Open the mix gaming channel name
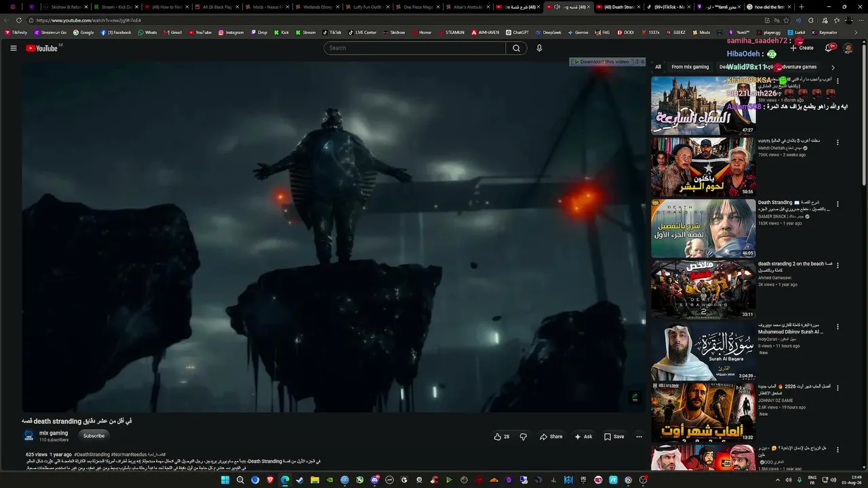868x488 pixels. point(54,433)
